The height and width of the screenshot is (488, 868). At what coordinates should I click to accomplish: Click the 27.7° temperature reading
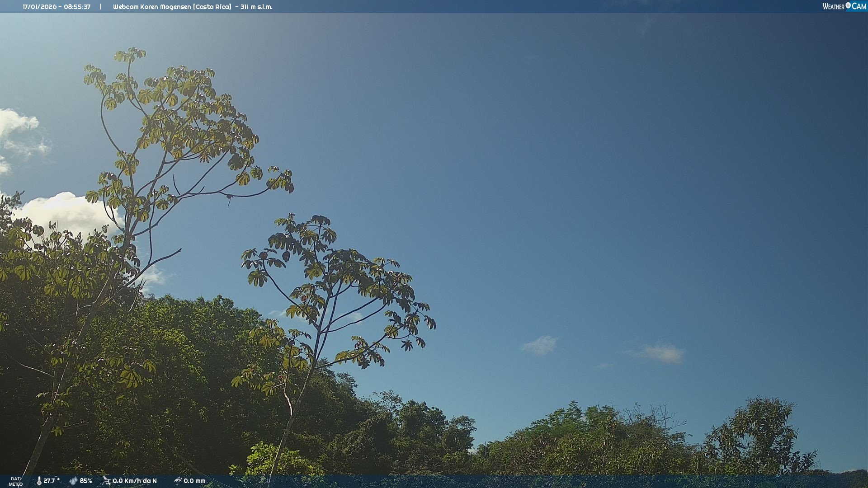coord(52,481)
